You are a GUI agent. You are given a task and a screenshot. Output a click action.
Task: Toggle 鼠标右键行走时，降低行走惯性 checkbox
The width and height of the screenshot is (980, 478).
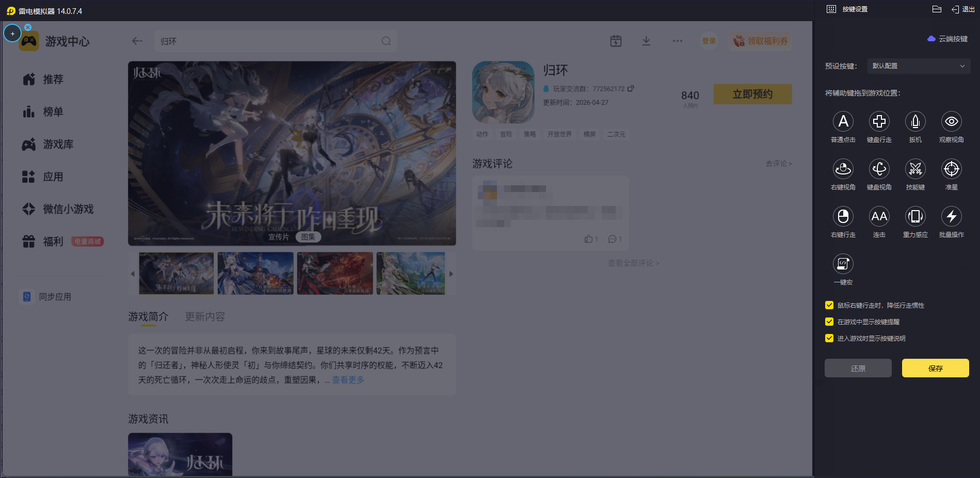coord(829,305)
